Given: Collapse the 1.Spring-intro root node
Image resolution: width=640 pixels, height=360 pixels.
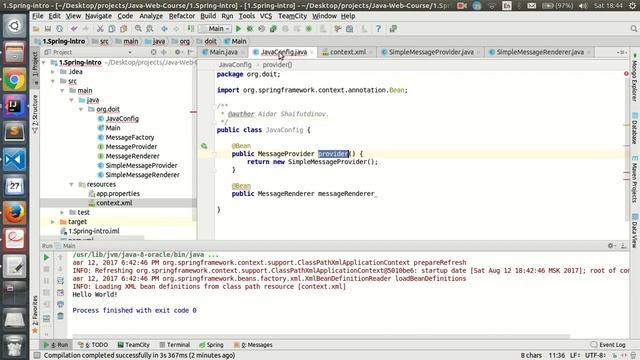Looking at the screenshot, I should pyautogui.click(x=44, y=62).
